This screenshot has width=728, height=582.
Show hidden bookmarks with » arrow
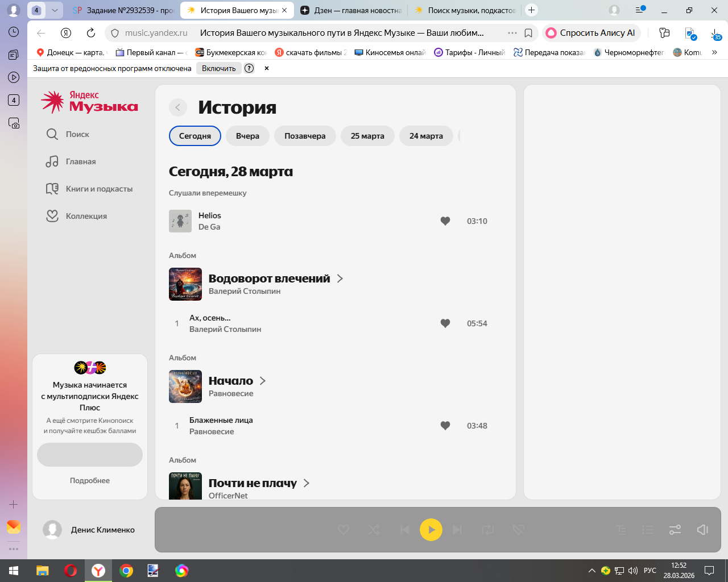[x=715, y=52]
